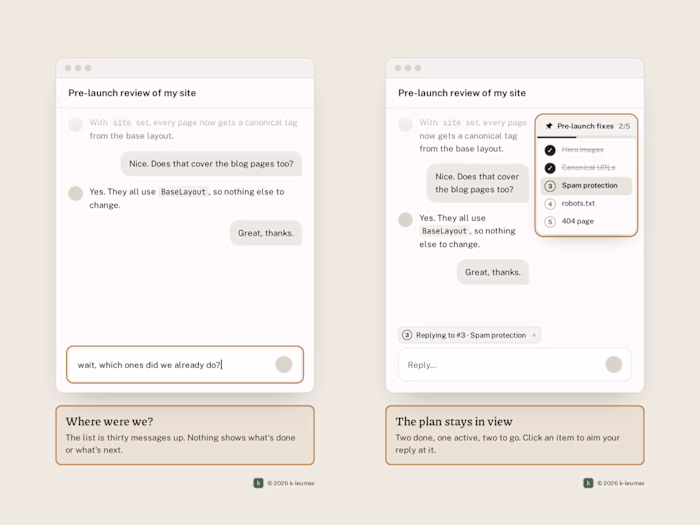
Task: Click the k logo under left panel
Action: pos(258,483)
